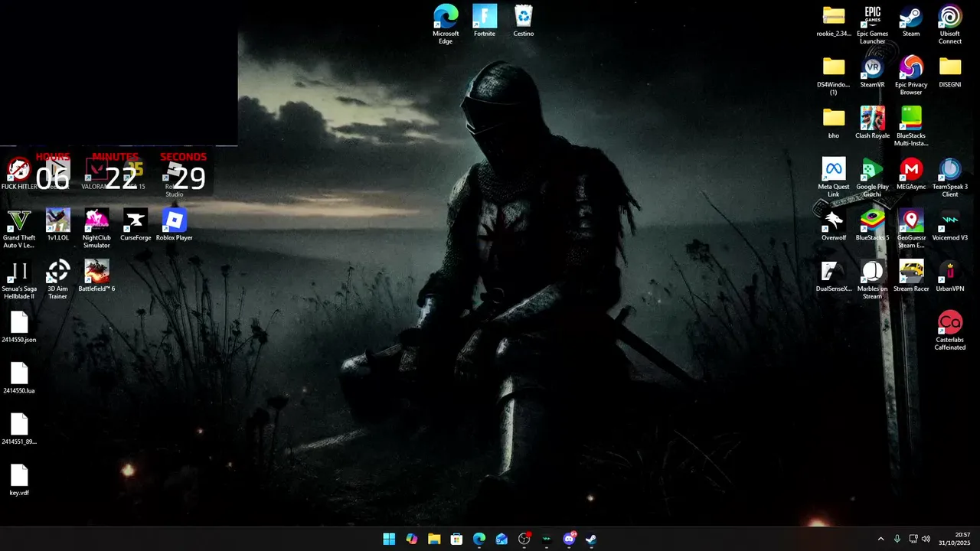Image resolution: width=980 pixels, height=551 pixels.
Task: Open Copilot from the taskbar
Action: click(x=412, y=539)
